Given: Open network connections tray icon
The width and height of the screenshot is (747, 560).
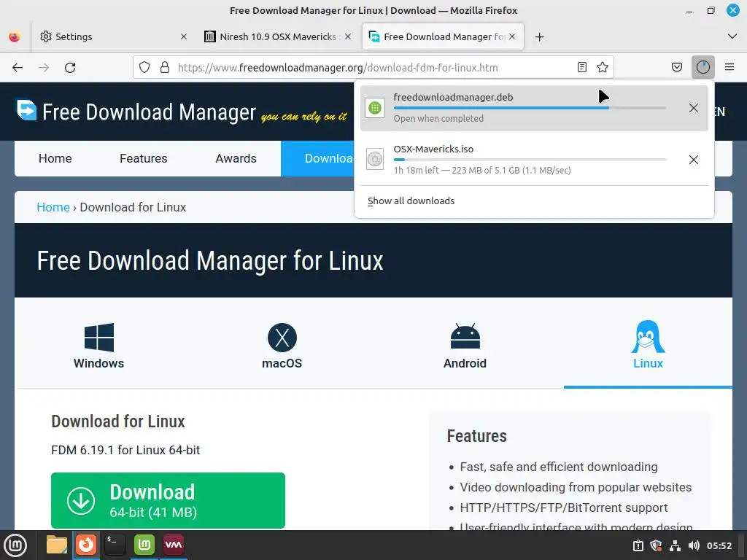Looking at the screenshot, I should [675, 545].
